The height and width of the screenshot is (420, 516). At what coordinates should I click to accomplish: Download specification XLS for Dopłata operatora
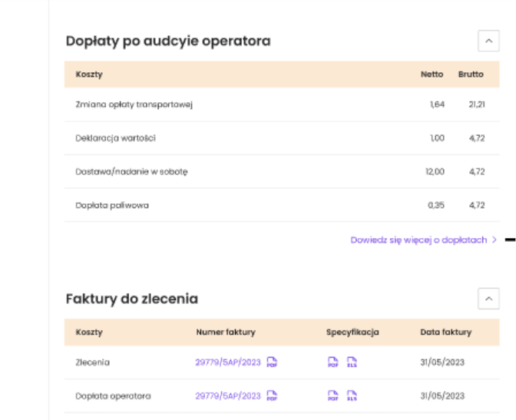(352, 396)
